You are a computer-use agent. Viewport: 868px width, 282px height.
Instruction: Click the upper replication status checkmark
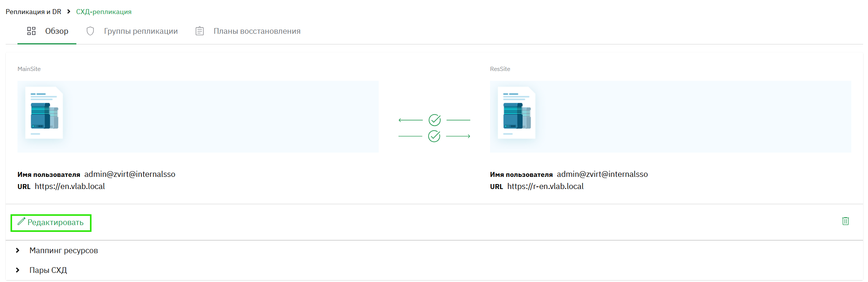[435, 120]
